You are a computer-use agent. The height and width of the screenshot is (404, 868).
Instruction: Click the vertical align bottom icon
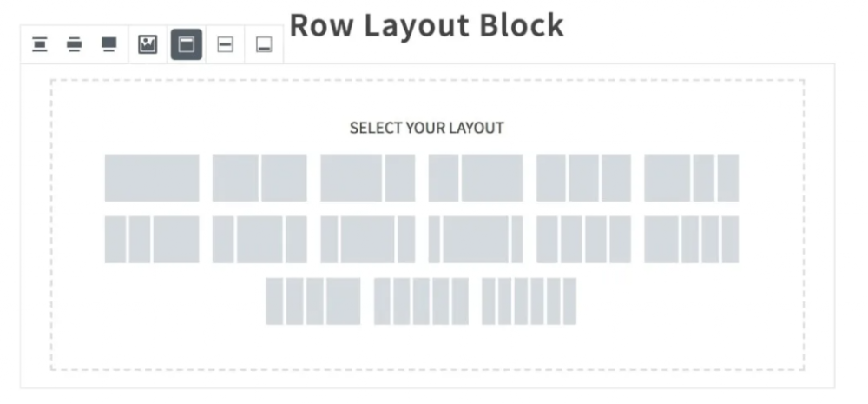[108, 44]
